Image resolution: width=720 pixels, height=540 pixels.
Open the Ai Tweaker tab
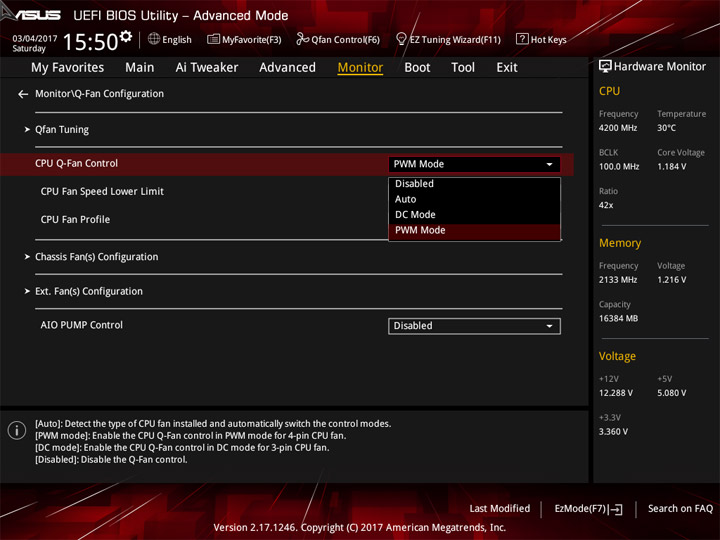click(207, 68)
